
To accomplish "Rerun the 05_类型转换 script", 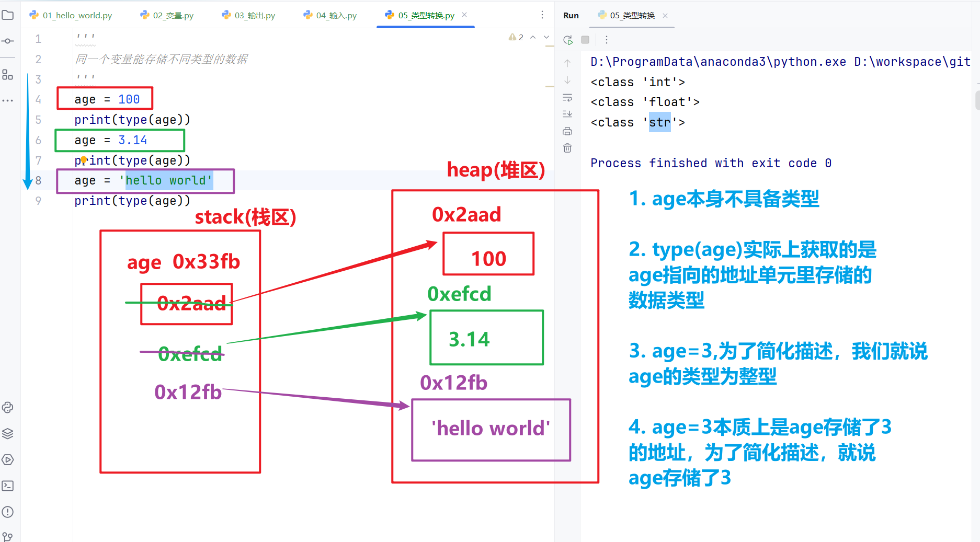I will 568,40.
